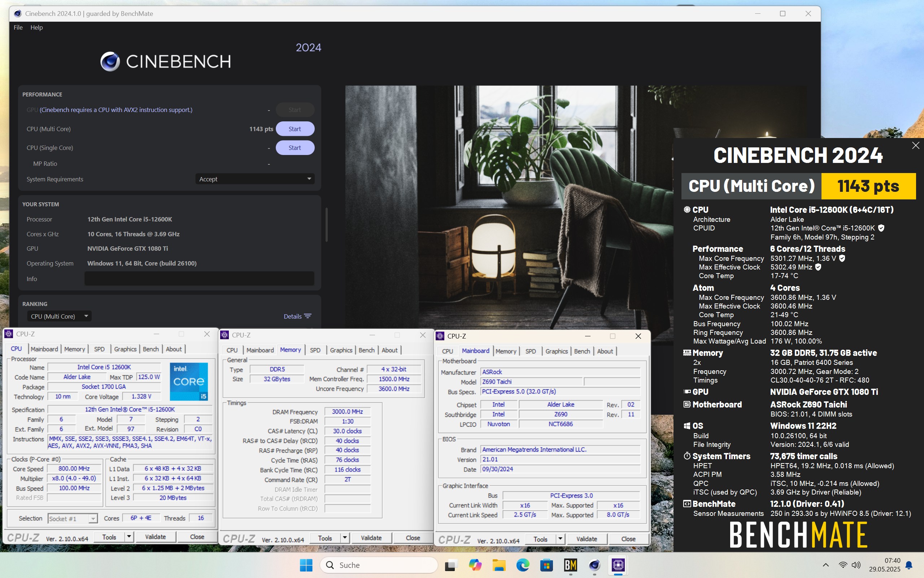Expand Tools arrow in CPU-Z Memory window
This screenshot has width=924, height=578.
tap(345, 538)
